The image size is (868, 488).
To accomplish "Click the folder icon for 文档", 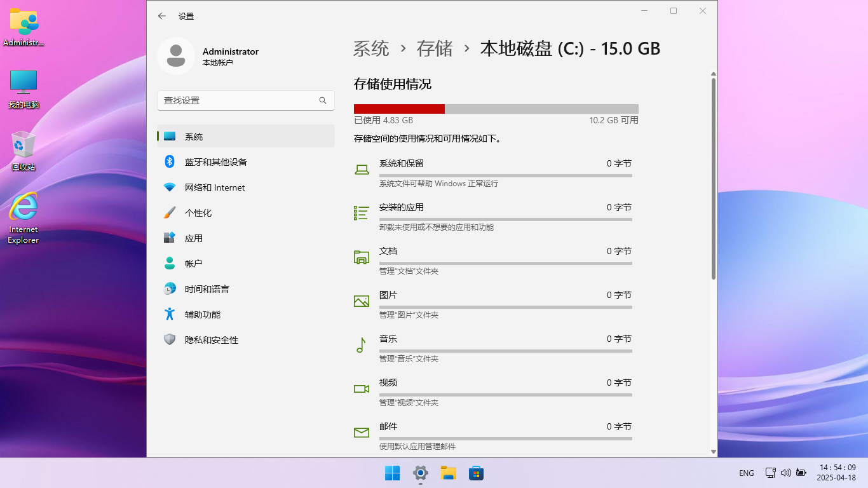I will pos(362,257).
